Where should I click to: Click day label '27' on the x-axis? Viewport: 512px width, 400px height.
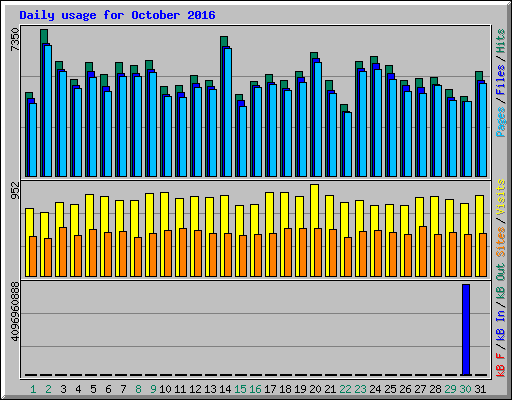[420, 389]
